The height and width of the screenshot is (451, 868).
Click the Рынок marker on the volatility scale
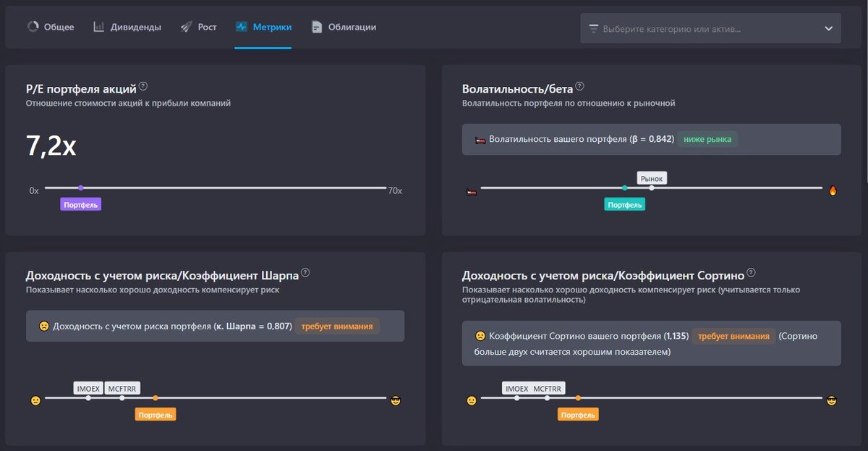tap(652, 178)
